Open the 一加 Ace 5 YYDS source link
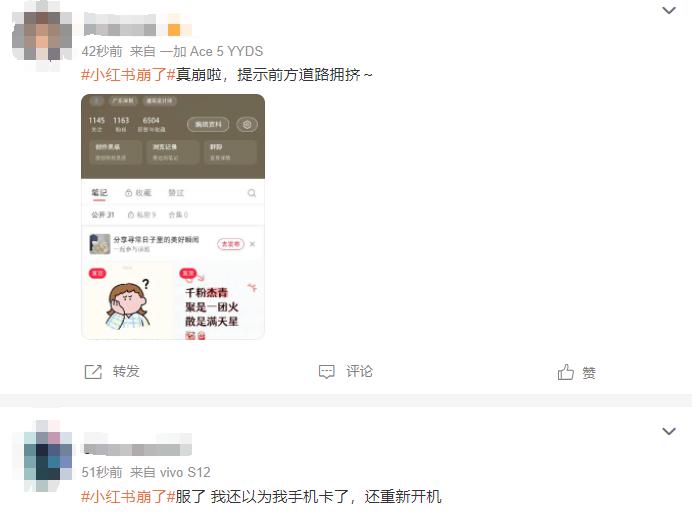This screenshot has width=692, height=518. [x=211, y=51]
